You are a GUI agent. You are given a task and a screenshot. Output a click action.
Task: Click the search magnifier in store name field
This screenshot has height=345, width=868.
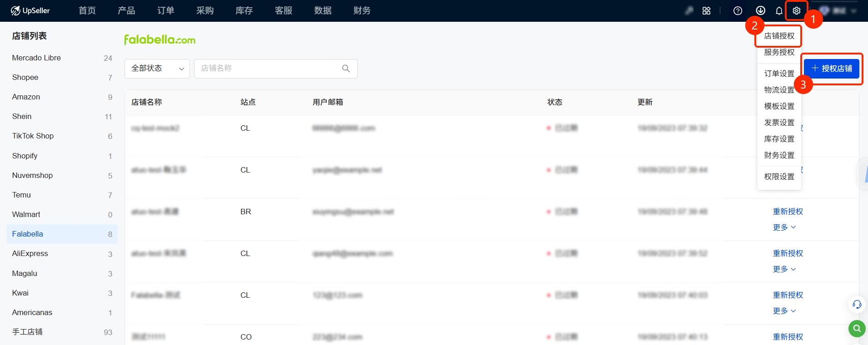point(346,69)
